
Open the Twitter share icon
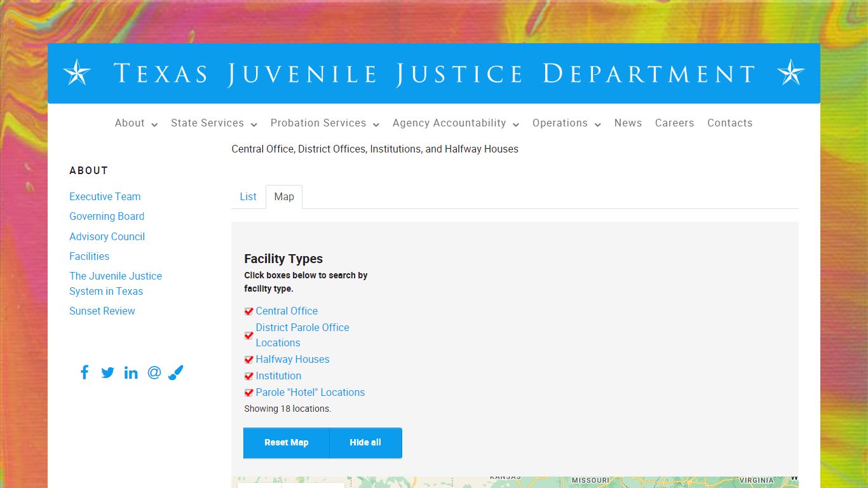tap(108, 373)
